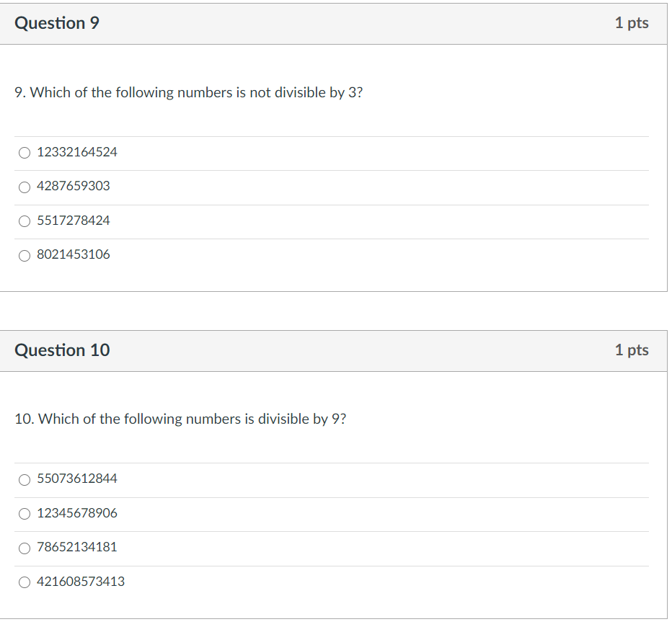Screen dimensions: 672x627
Task: Select answer 421608573413 in Question 10
Action: (24, 582)
